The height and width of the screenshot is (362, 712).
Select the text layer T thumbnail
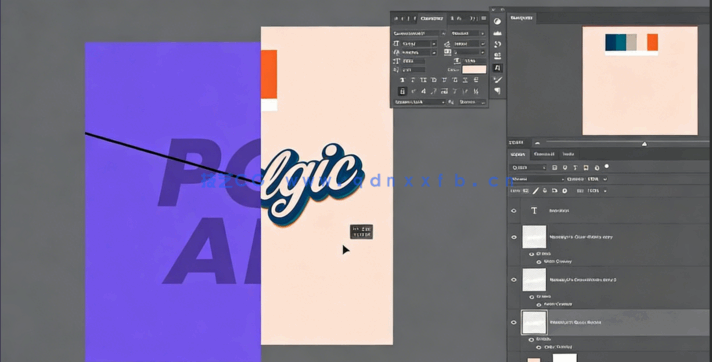pyautogui.click(x=534, y=211)
